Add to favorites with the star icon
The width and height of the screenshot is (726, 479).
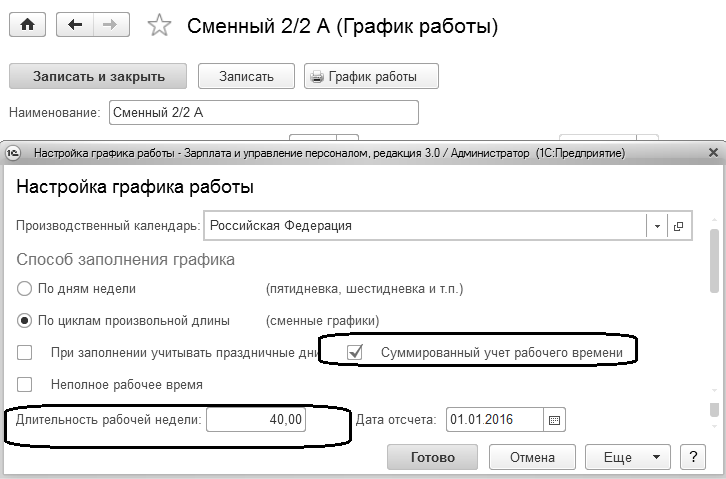(159, 25)
